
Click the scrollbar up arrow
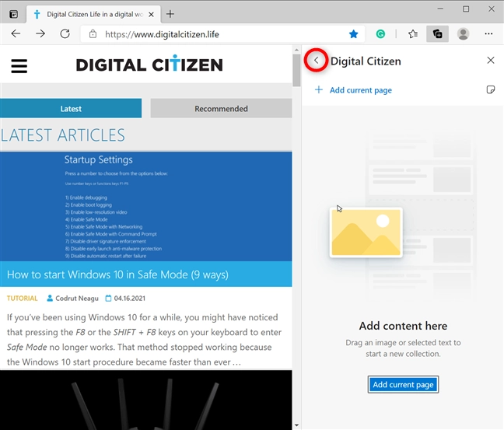click(x=296, y=50)
